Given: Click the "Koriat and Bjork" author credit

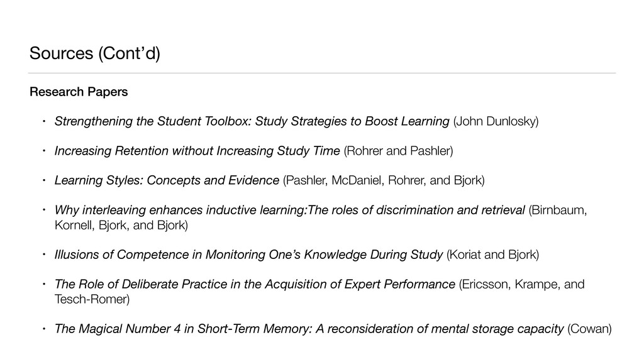Looking at the screenshot, I should (x=492, y=255).
